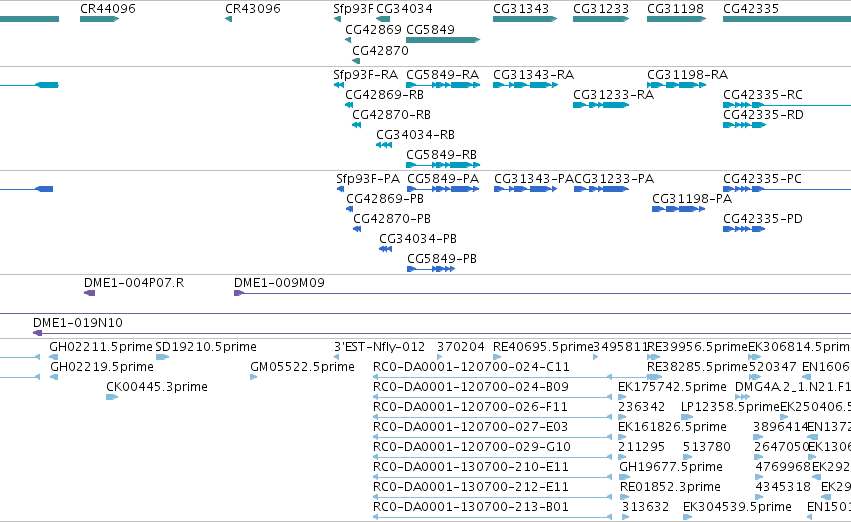Click the Sfp93F-RA transcript label
The image size is (851, 522).
[x=365, y=74]
